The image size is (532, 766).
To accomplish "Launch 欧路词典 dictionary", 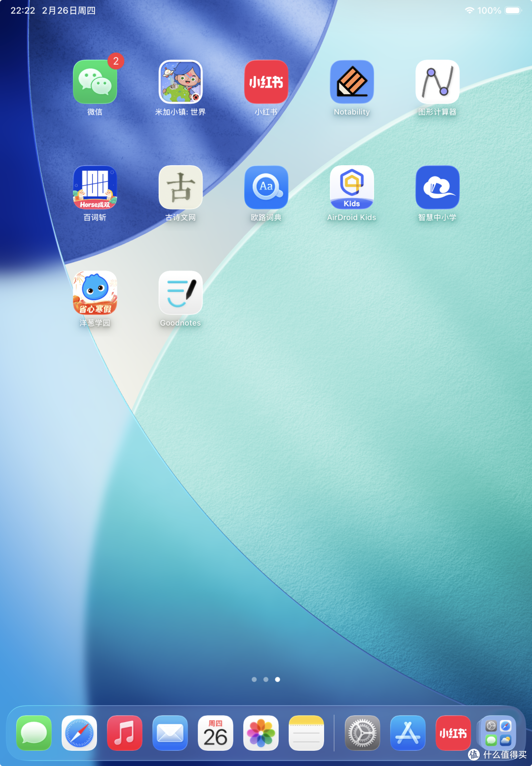I will click(x=266, y=187).
